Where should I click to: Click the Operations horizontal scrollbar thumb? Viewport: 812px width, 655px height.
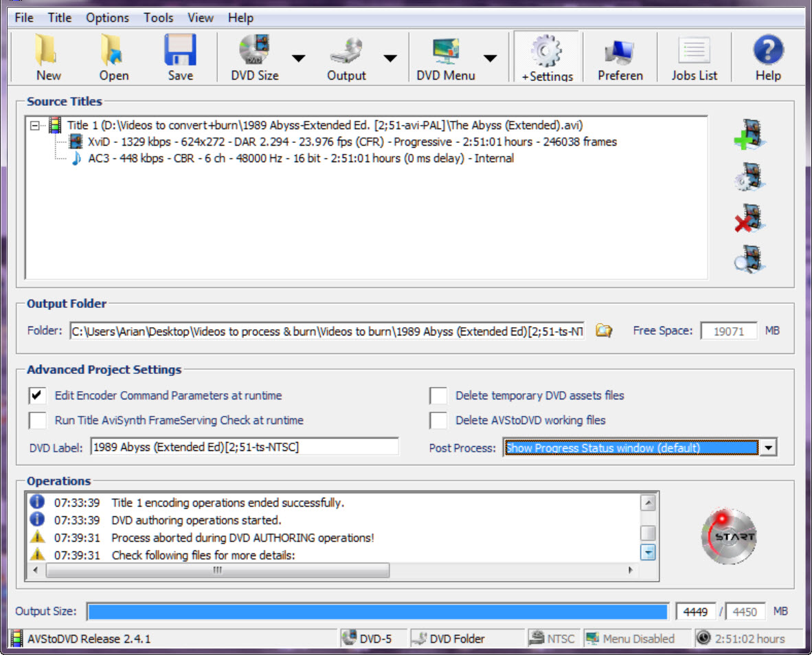click(x=218, y=570)
